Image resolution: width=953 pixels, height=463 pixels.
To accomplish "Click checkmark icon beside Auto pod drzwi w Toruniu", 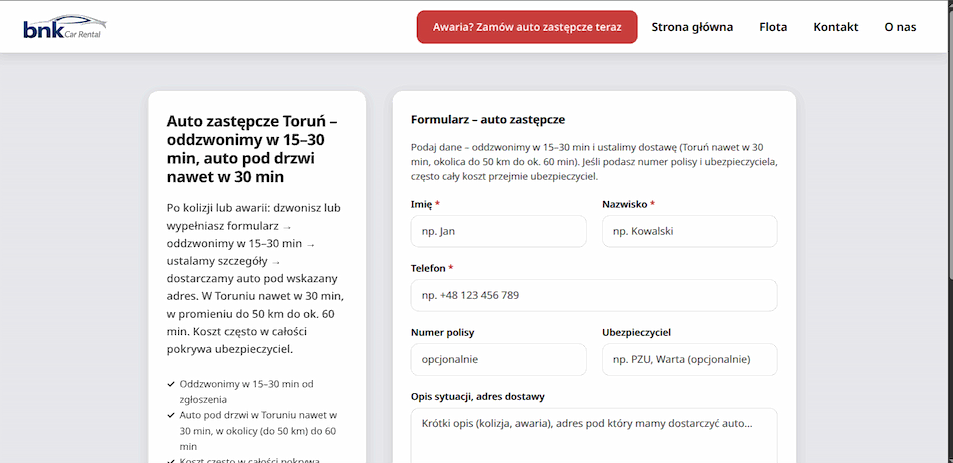I will [x=171, y=415].
